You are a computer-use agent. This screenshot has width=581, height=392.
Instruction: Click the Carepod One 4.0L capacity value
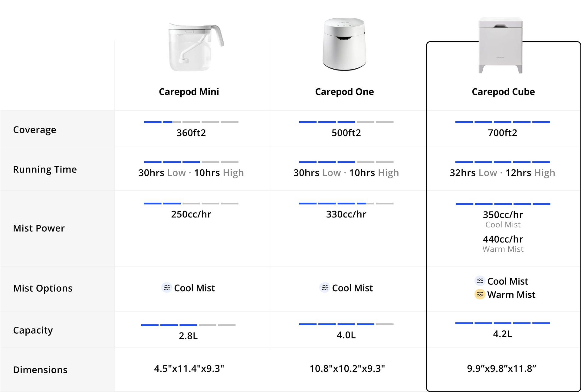(346, 335)
